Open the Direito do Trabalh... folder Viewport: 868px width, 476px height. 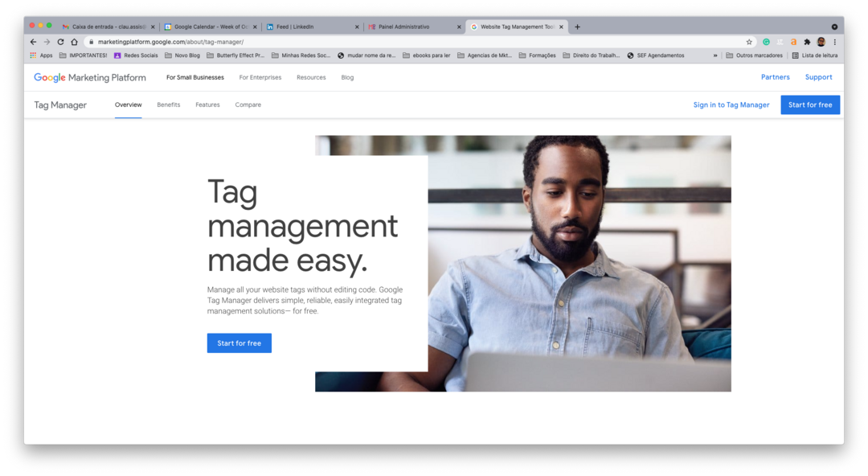tap(592, 55)
